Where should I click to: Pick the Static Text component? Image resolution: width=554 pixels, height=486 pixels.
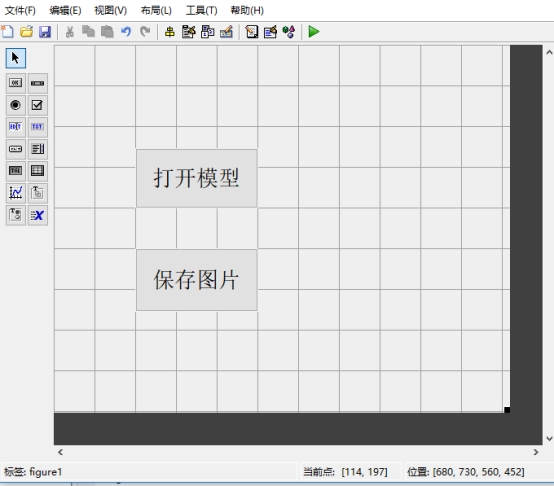(37, 127)
